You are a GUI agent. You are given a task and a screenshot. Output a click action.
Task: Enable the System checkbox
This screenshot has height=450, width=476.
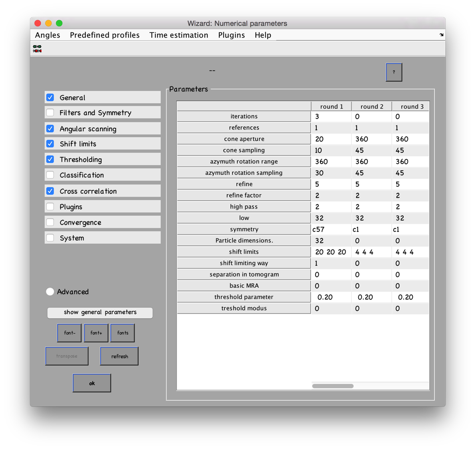tap(50, 238)
